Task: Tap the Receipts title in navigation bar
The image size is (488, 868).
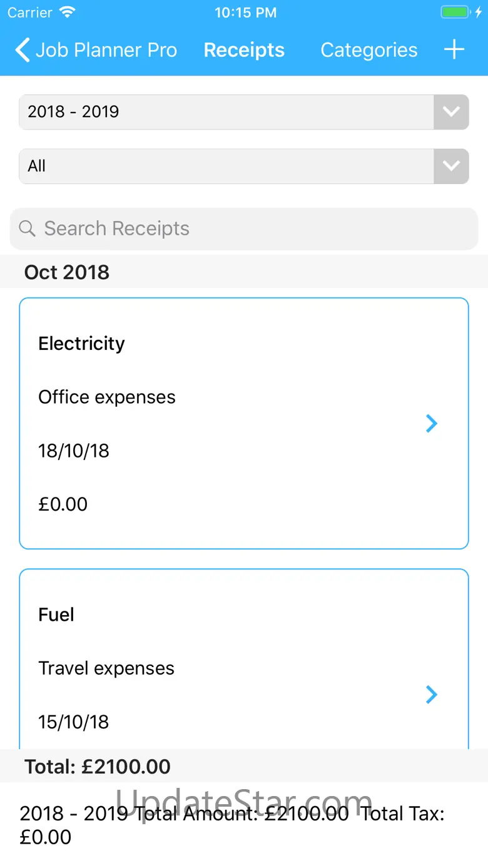Action: tap(244, 50)
